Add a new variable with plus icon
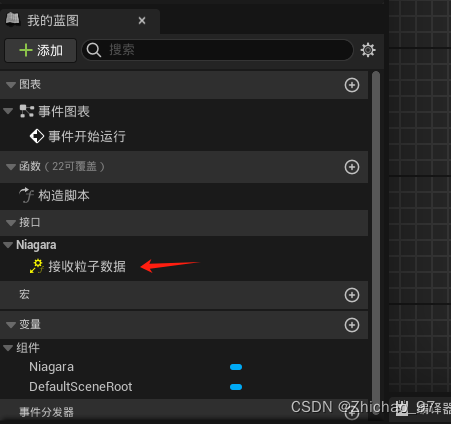This screenshot has height=424, width=451. click(x=352, y=325)
